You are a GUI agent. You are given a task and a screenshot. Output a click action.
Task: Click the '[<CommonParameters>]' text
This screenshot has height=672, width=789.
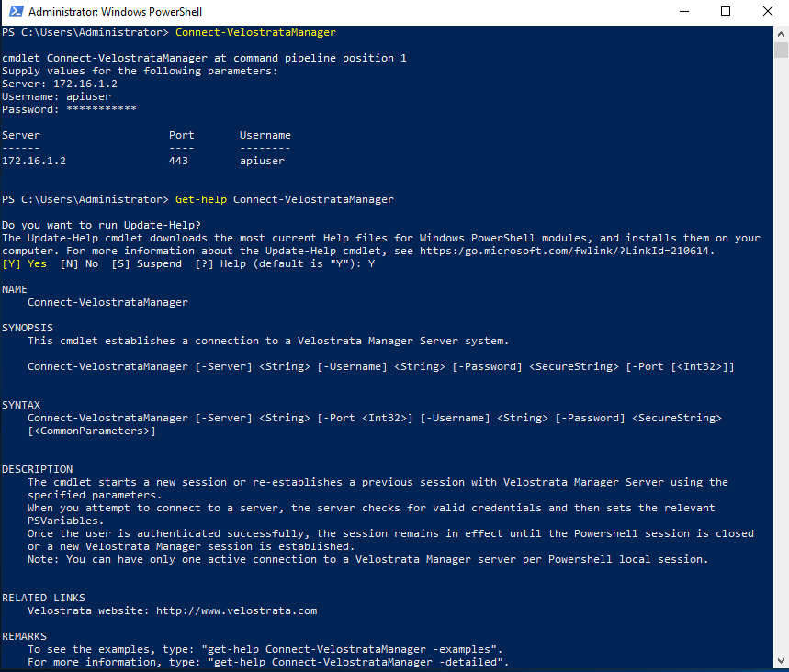[92, 431]
